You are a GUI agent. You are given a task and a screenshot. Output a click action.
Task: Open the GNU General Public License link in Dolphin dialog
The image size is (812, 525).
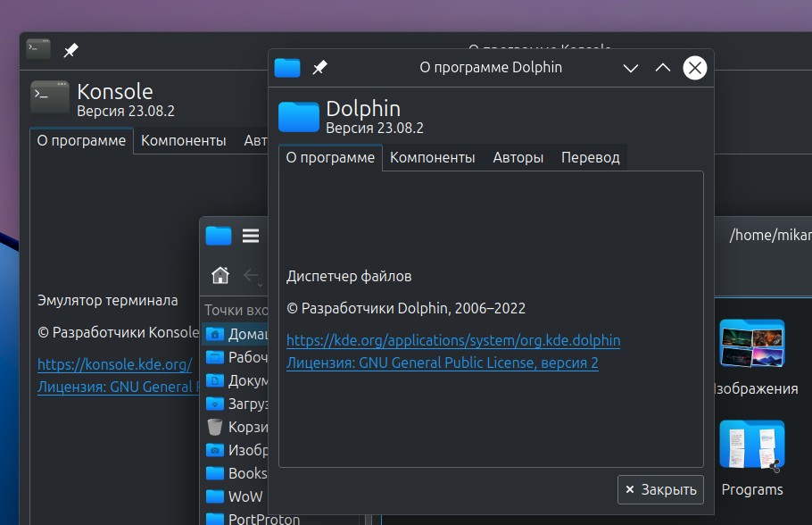coord(443,362)
